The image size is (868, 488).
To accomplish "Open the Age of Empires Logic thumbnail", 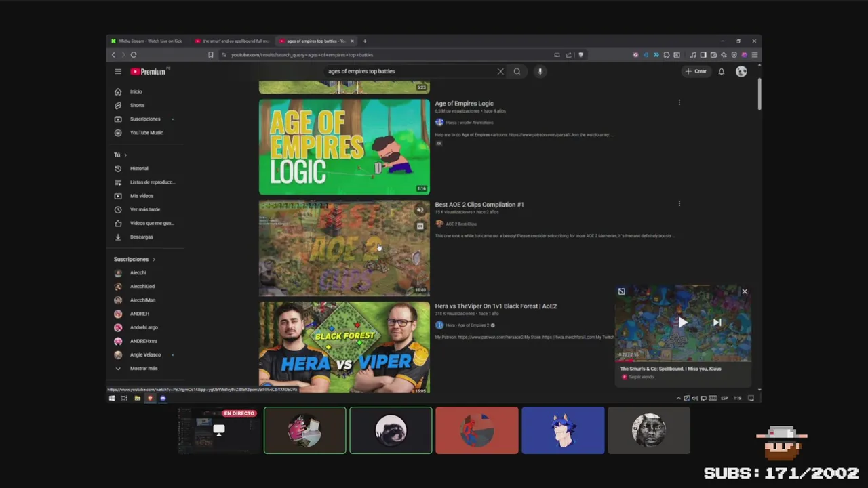I will [344, 147].
